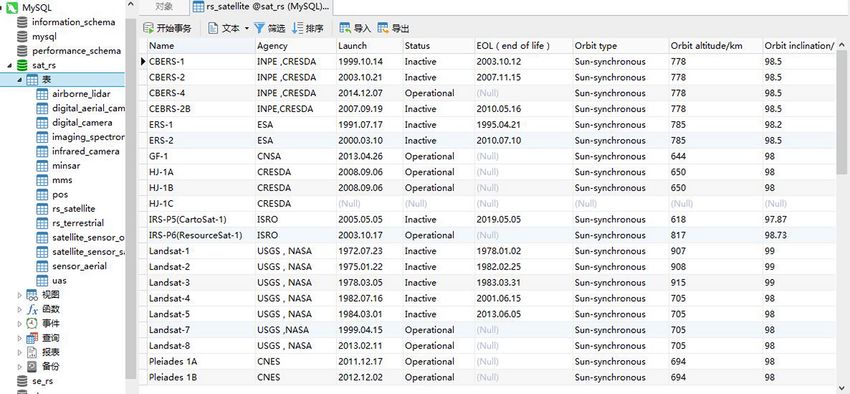The width and height of the screenshot is (850, 394).
Task: Open the 文本 text view dropdown
Action: pyautogui.click(x=247, y=28)
